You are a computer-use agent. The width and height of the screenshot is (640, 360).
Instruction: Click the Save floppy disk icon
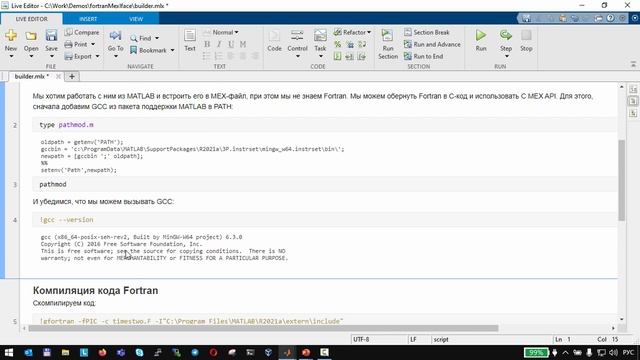pos(51,36)
